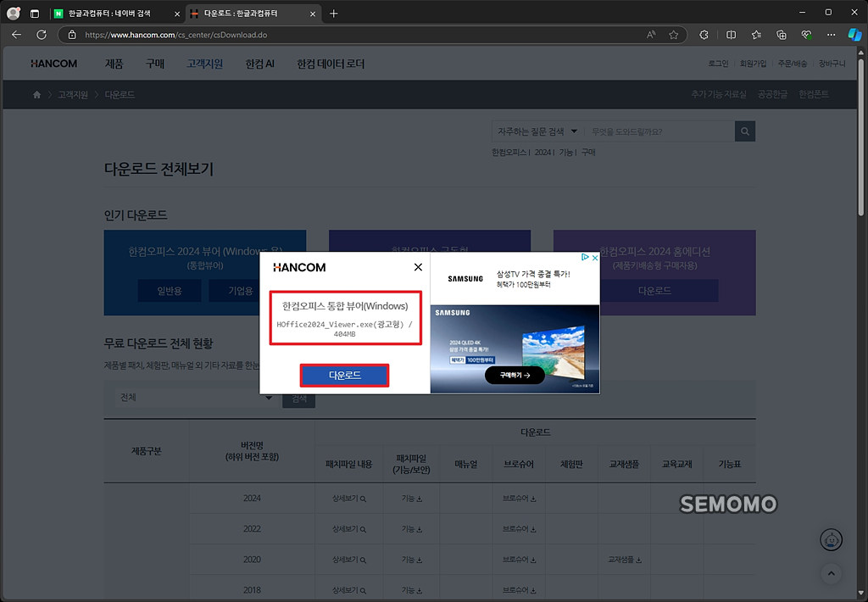Switch to 네이버 검색 tab
The image size is (868, 602).
pyautogui.click(x=109, y=14)
